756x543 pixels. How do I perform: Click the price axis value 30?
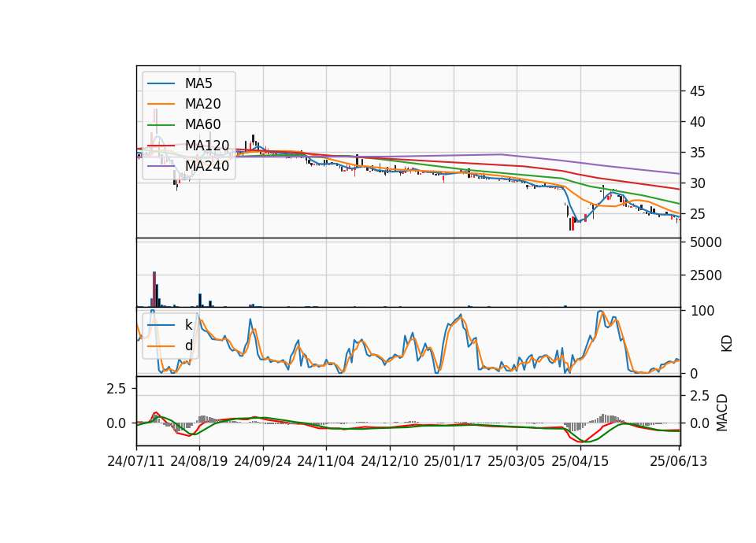point(697,183)
